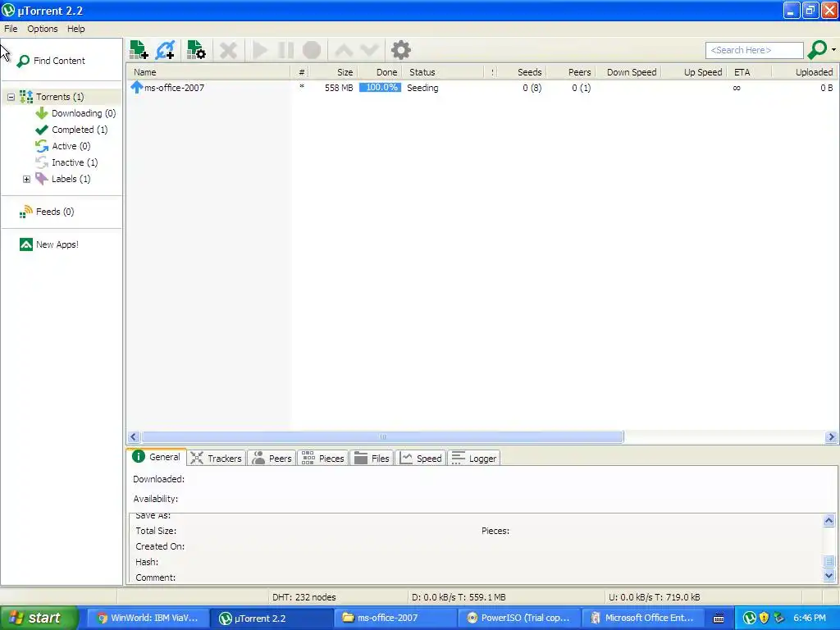Sort by the Done column header
The height and width of the screenshot is (630, 840).
point(379,72)
